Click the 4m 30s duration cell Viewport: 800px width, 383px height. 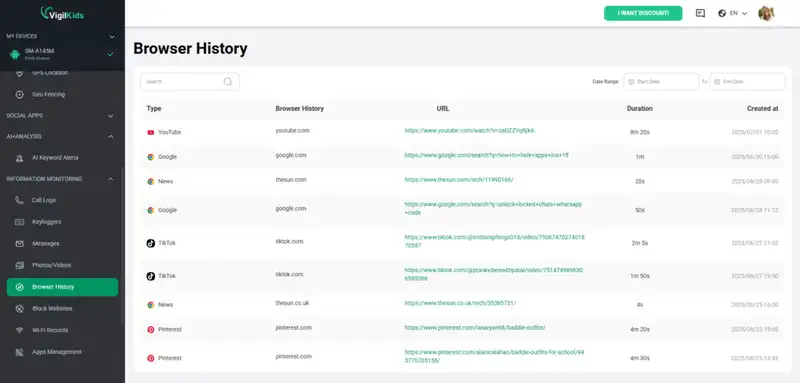pyautogui.click(x=639, y=358)
